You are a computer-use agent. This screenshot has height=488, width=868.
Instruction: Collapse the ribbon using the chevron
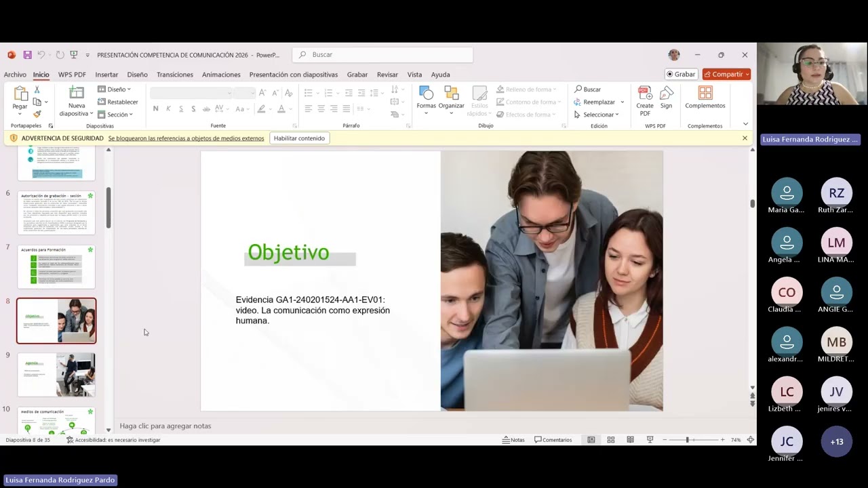[746, 124]
